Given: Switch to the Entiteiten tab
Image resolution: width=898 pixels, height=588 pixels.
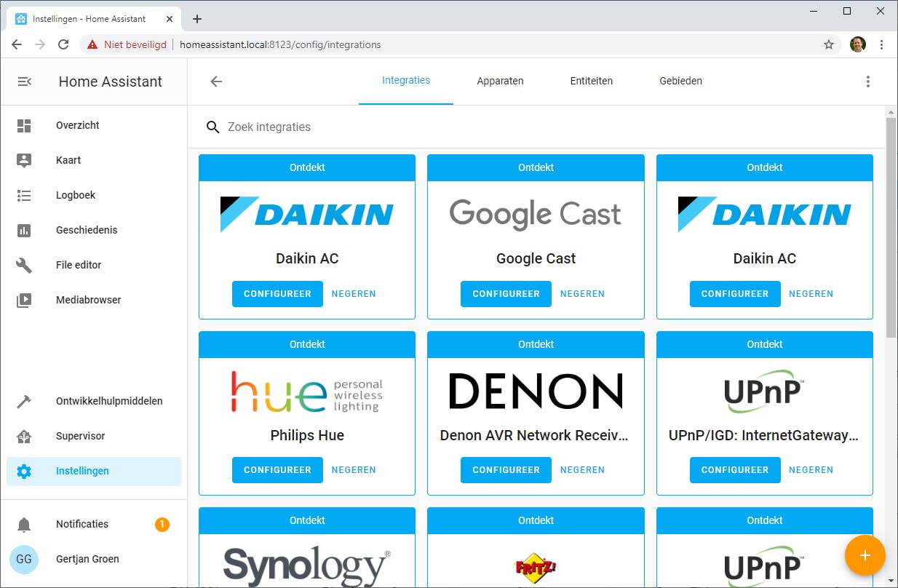Looking at the screenshot, I should (591, 81).
